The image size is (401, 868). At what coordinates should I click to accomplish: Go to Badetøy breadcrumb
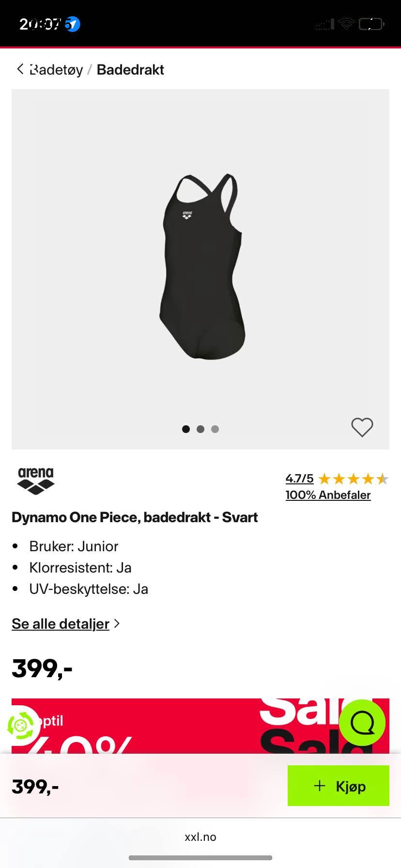tap(56, 70)
